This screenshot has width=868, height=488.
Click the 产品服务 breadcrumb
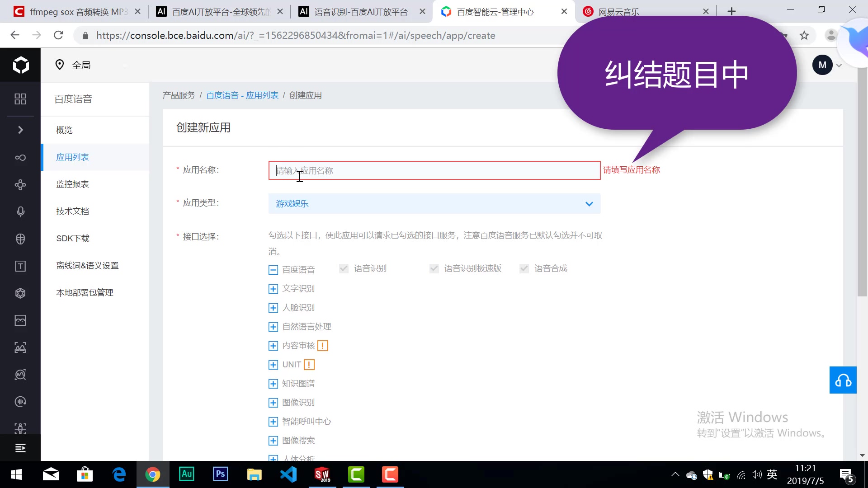point(179,95)
